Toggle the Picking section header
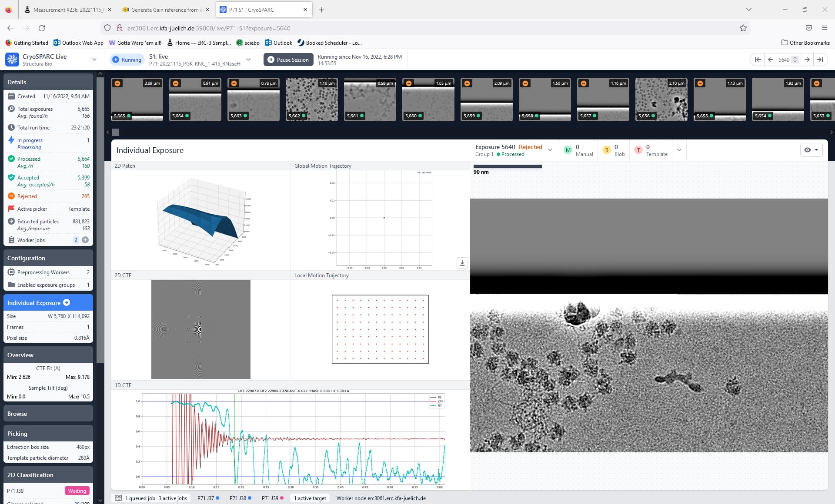This screenshot has height=504, width=835. [48, 434]
